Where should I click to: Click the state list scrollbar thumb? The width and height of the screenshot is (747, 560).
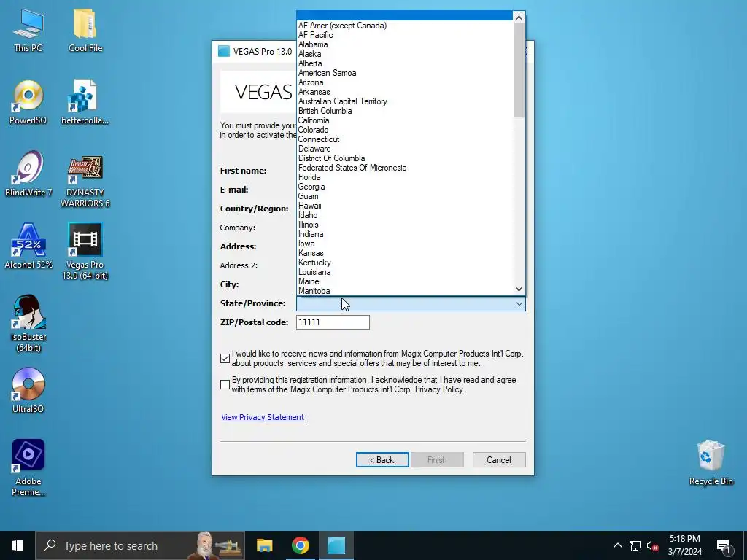click(x=519, y=70)
